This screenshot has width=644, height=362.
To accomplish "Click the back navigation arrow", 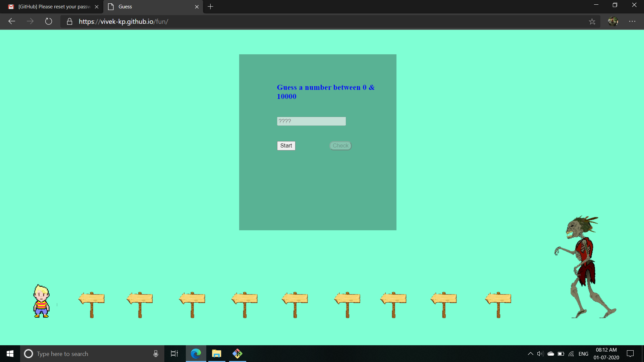I will pos(12,21).
